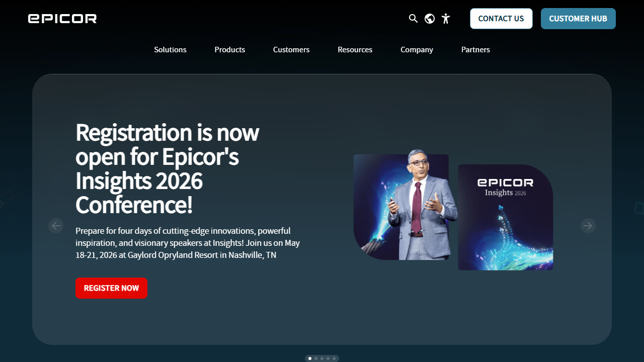Open the Customers menu

pos(291,50)
